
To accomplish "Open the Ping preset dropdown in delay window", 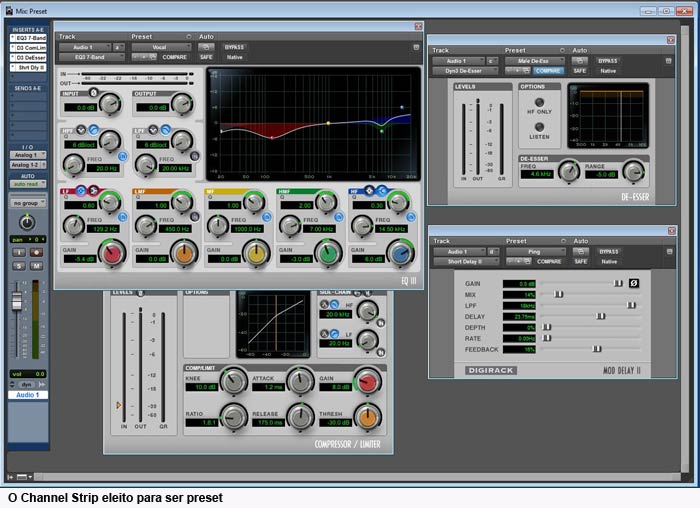I will pos(536,252).
